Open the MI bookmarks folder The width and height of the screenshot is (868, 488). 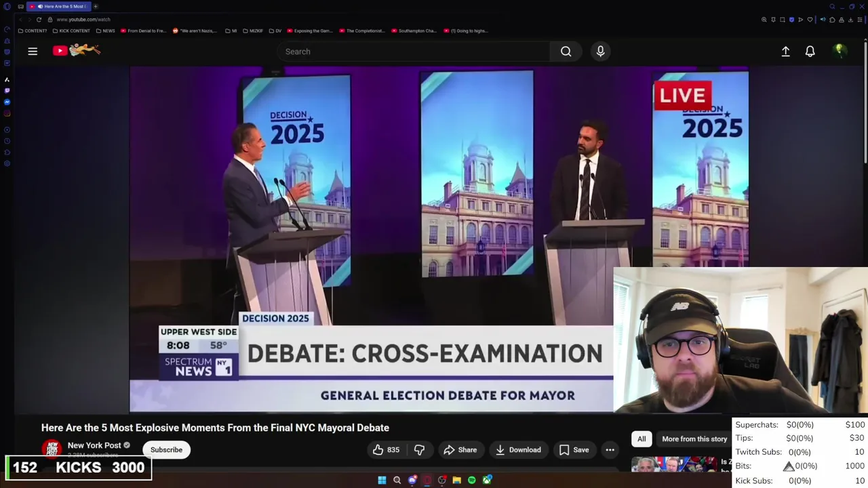tap(231, 30)
